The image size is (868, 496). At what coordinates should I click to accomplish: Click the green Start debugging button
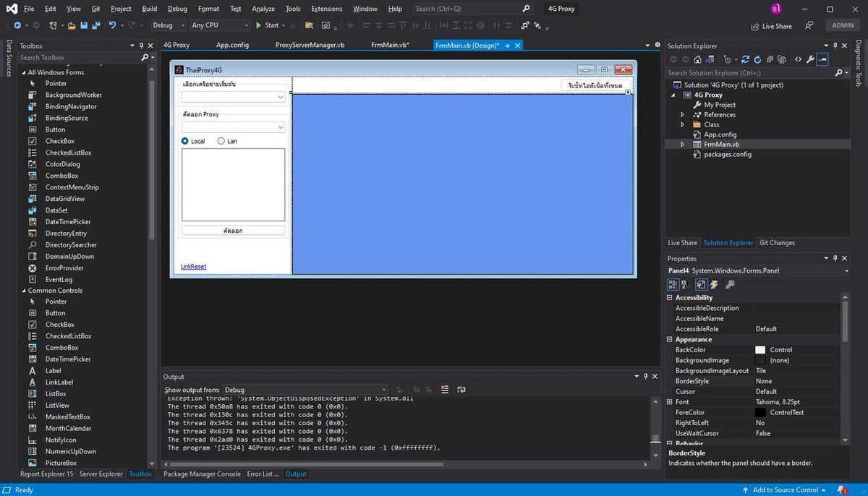(x=258, y=25)
